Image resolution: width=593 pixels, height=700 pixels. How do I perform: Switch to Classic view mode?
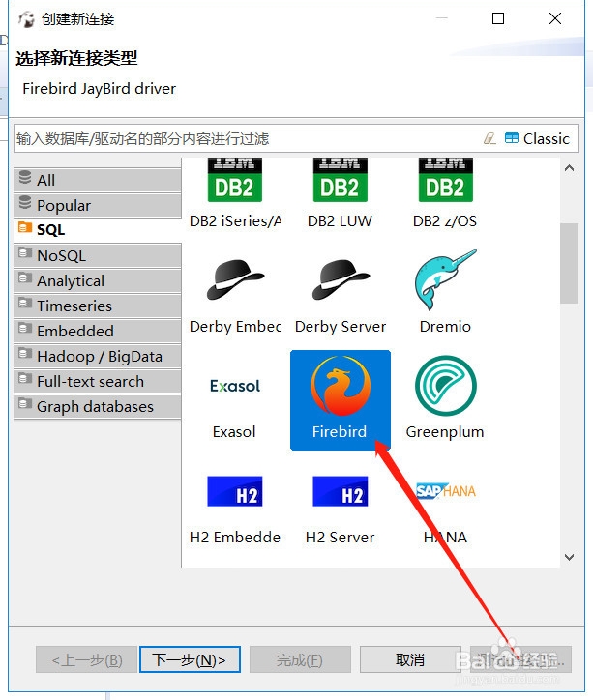537,139
